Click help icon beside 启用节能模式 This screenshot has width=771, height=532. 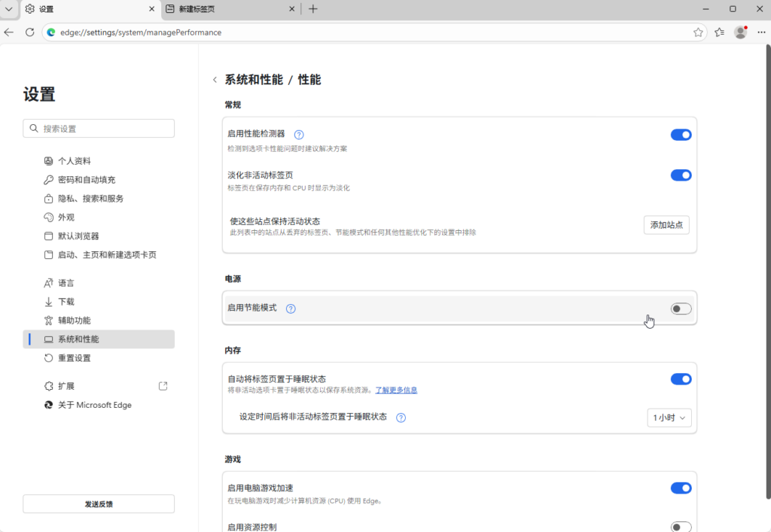tap(291, 309)
